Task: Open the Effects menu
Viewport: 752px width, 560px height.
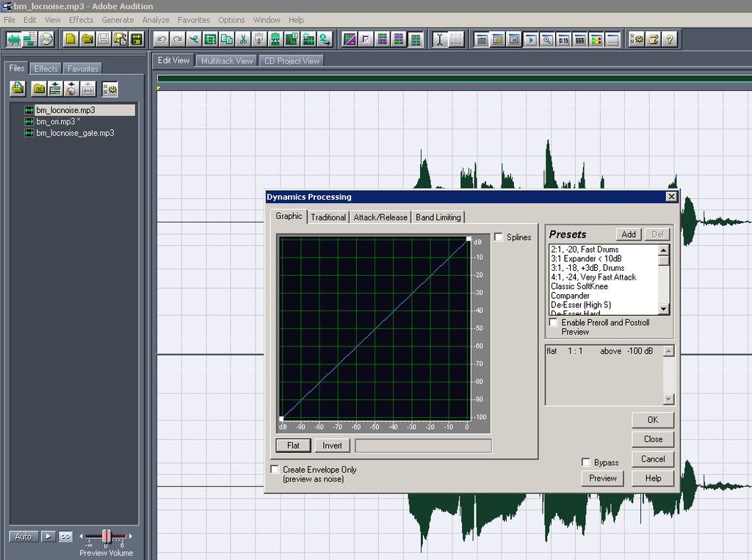Action: click(x=81, y=20)
